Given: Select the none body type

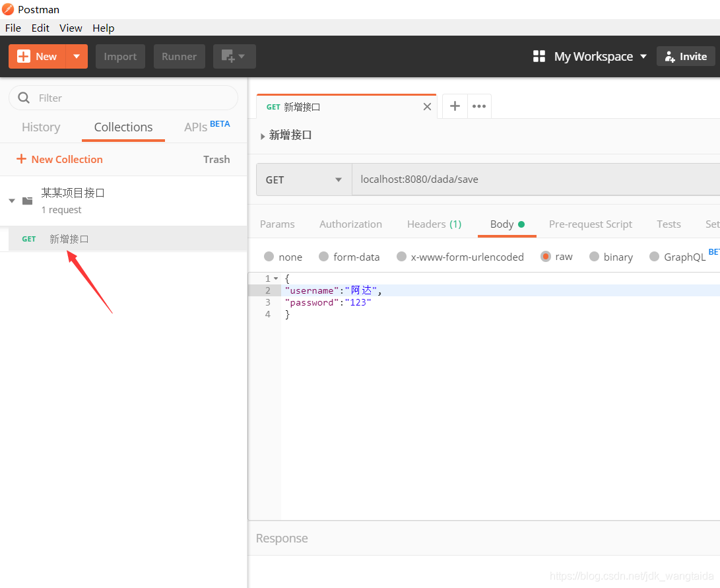Looking at the screenshot, I should 269,257.
